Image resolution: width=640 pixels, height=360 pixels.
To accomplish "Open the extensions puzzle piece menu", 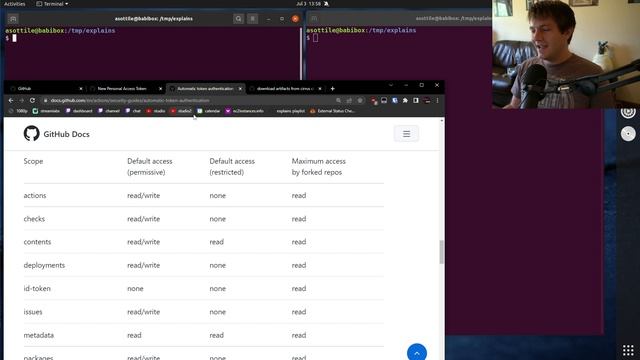I will (405, 100).
